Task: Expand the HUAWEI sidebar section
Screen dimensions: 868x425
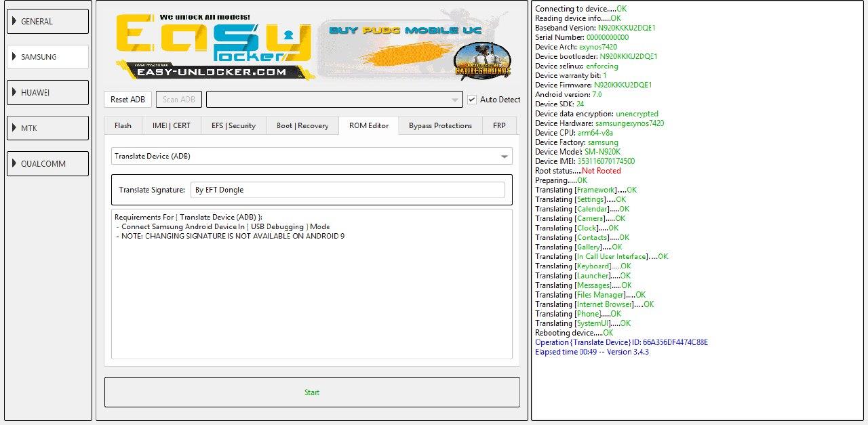Action: pos(47,92)
